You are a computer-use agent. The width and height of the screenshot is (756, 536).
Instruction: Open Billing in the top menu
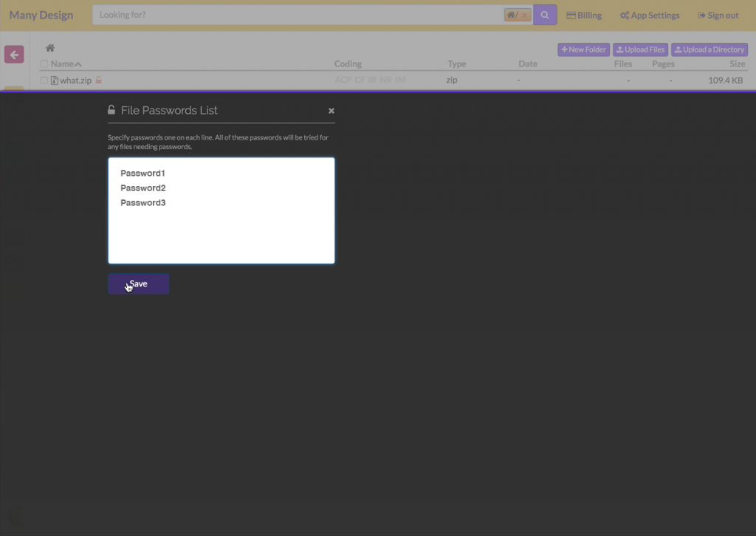(x=584, y=16)
